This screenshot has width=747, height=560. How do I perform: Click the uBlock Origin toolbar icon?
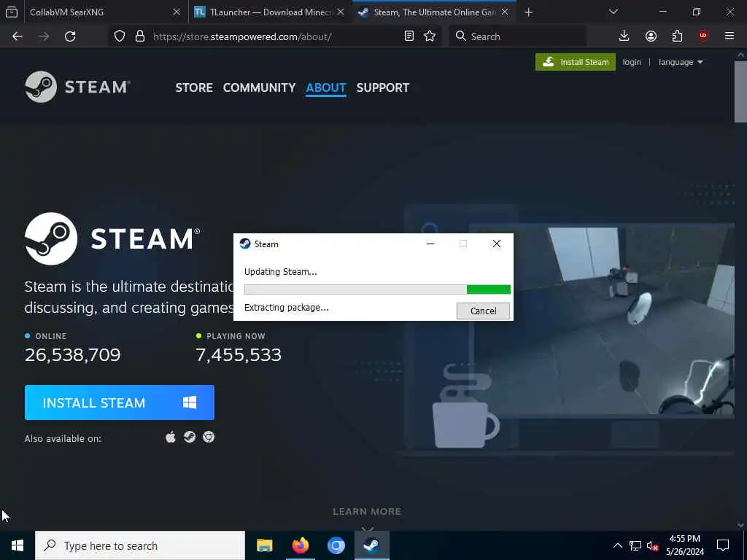pos(703,36)
